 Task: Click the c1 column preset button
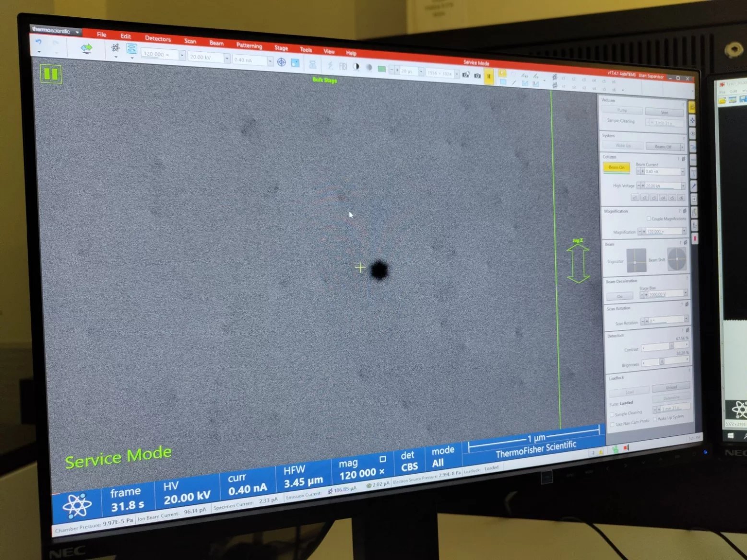(635, 198)
